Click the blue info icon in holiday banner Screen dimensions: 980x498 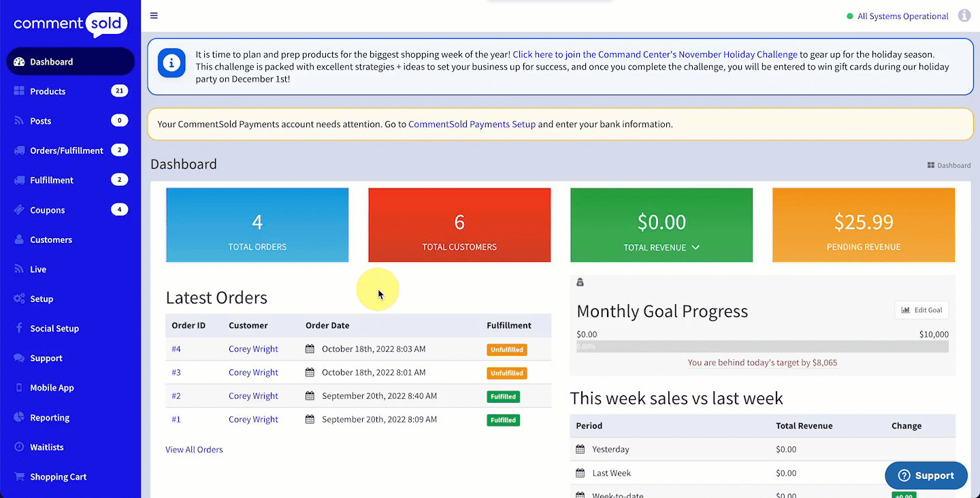point(171,63)
